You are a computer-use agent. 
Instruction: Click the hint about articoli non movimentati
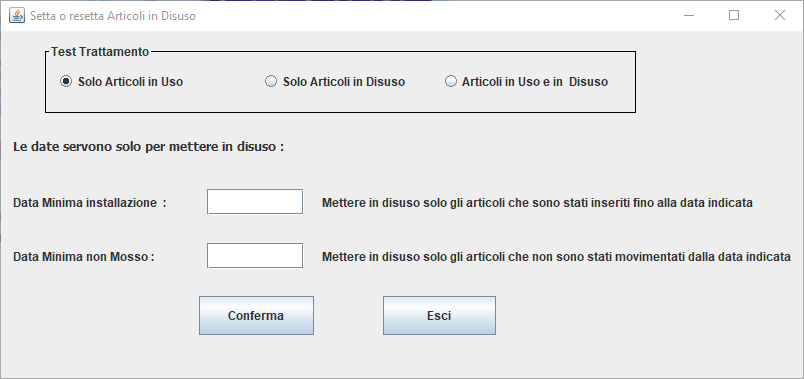click(x=556, y=256)
